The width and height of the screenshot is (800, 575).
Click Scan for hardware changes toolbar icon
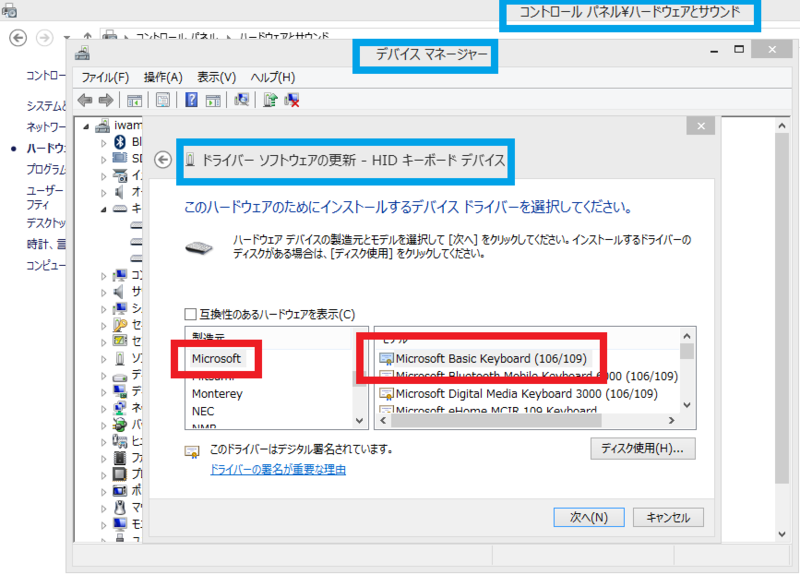click(x=241, y=99)
